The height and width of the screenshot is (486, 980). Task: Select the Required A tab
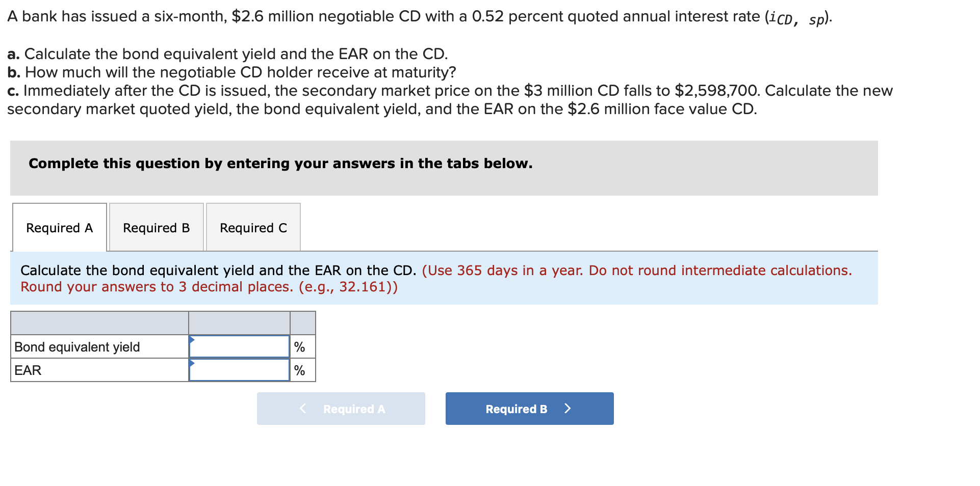pos(59,227)
